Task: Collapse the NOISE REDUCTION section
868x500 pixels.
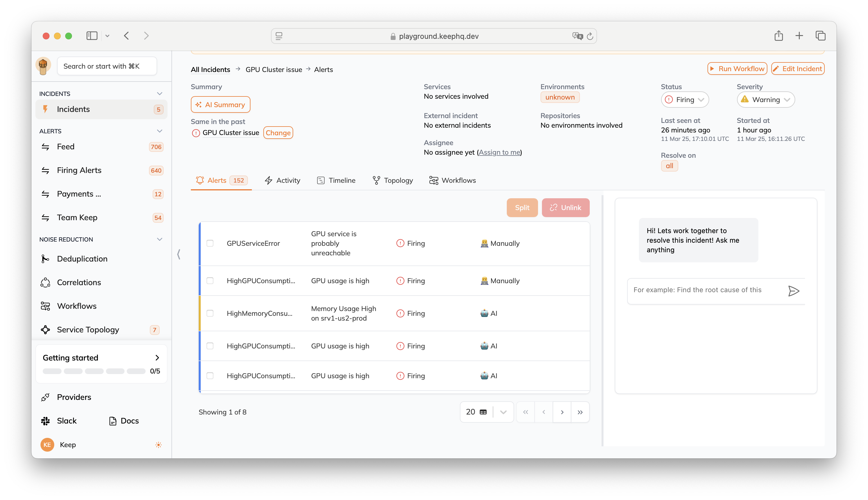Action: (160, 240)
